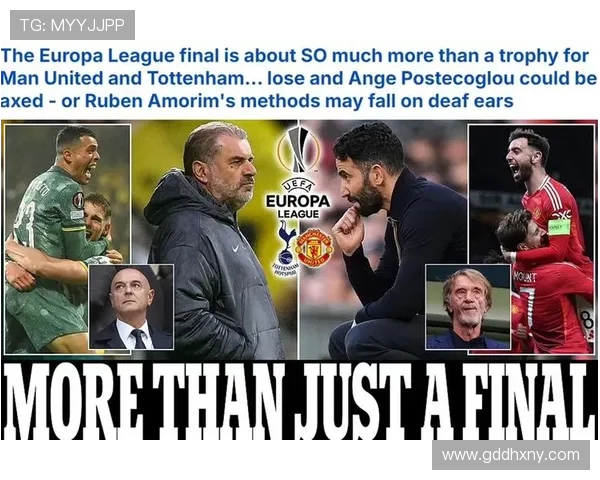
Task: Click the Nike swoosh on grey jacket
Action: tap(236, 248)
